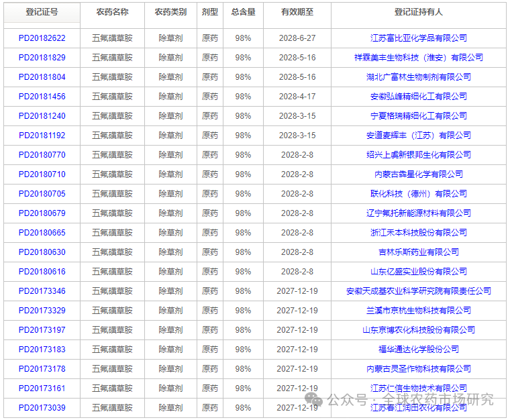Open registration PD20180679
This screenshot has width=510, height=420.
[42, 213]
